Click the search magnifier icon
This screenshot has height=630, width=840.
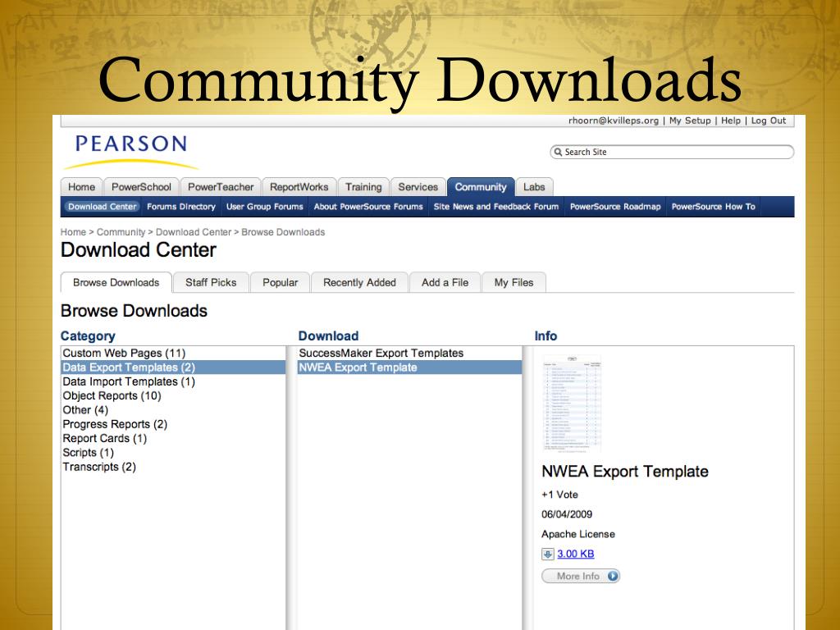coord(558,152)
